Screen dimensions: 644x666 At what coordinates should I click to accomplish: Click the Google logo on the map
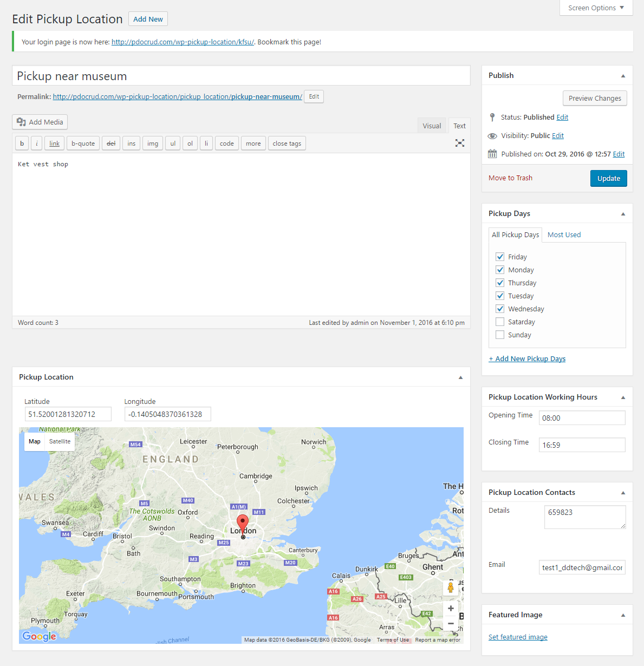39,636
